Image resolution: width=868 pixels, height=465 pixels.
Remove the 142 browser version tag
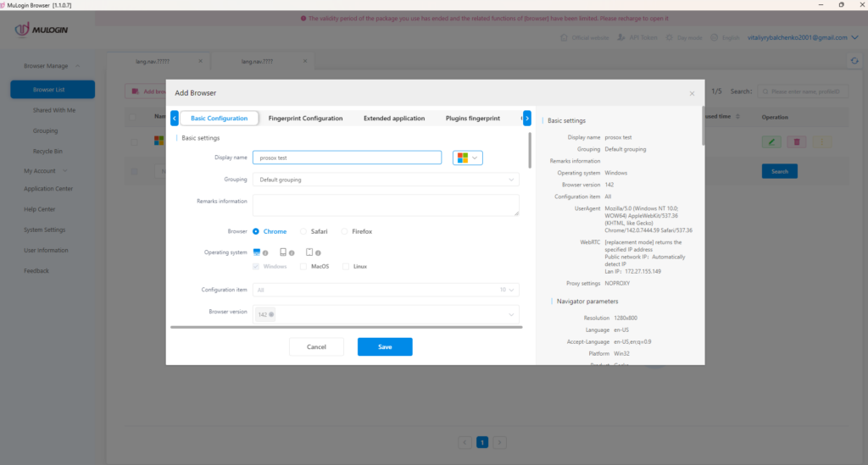tap(271, 314)
